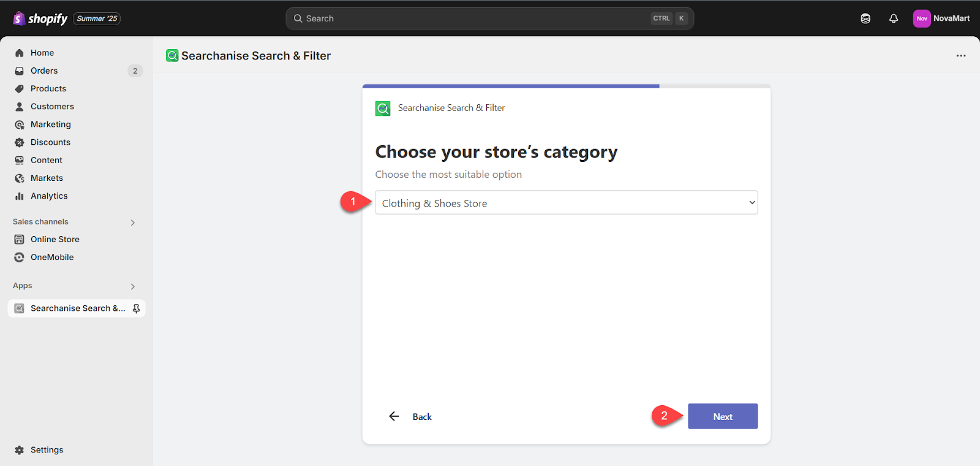Open the store category dropdown
This screenshot has width=980, height=466.
566,203
